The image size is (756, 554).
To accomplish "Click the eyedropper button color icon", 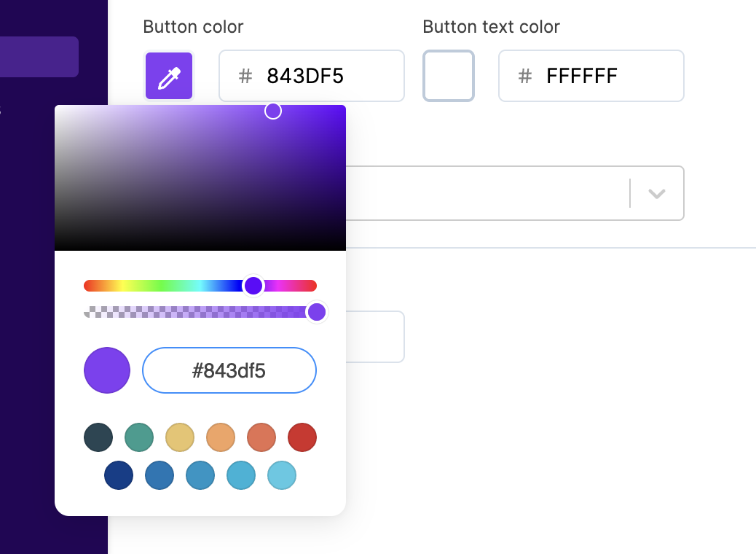I will click(x=169, y=76).
